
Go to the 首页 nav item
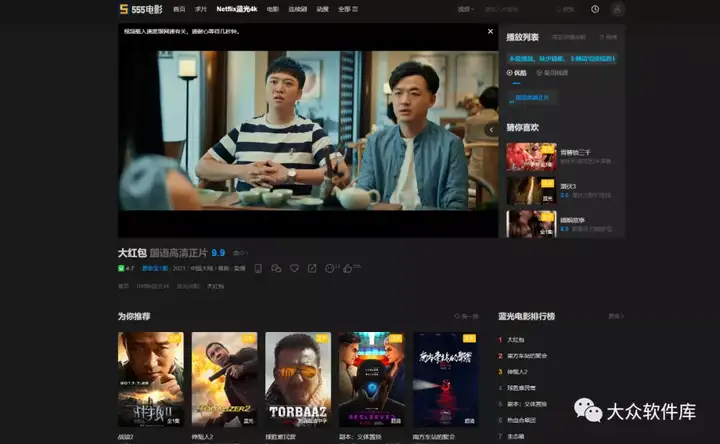tap(179, 9)
